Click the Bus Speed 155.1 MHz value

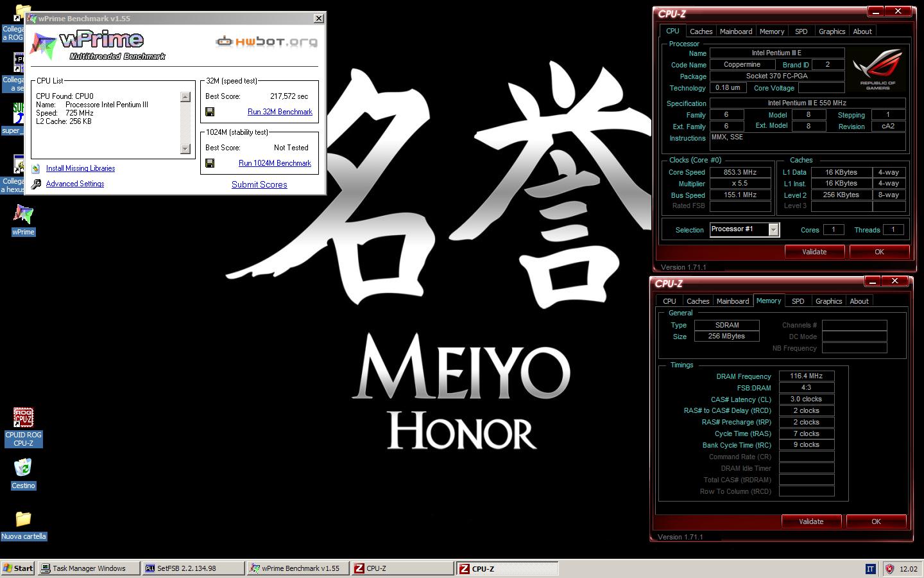click(740, 195)
